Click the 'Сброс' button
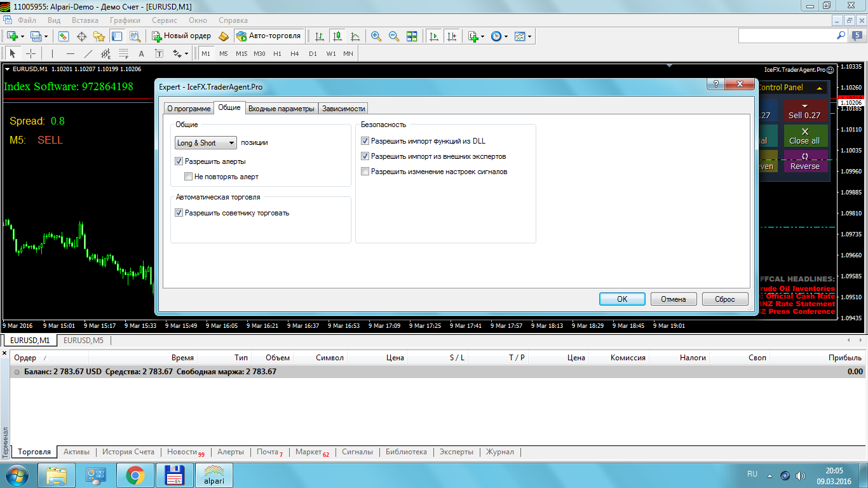The image size is (868, 488). tap(725, 299)
